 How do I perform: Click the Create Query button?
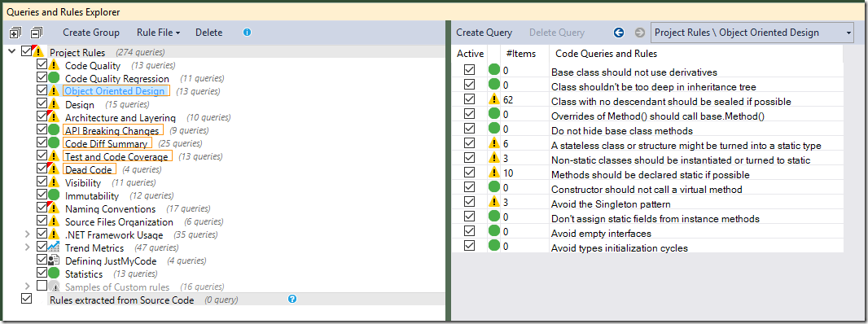(x=484, y=33)
